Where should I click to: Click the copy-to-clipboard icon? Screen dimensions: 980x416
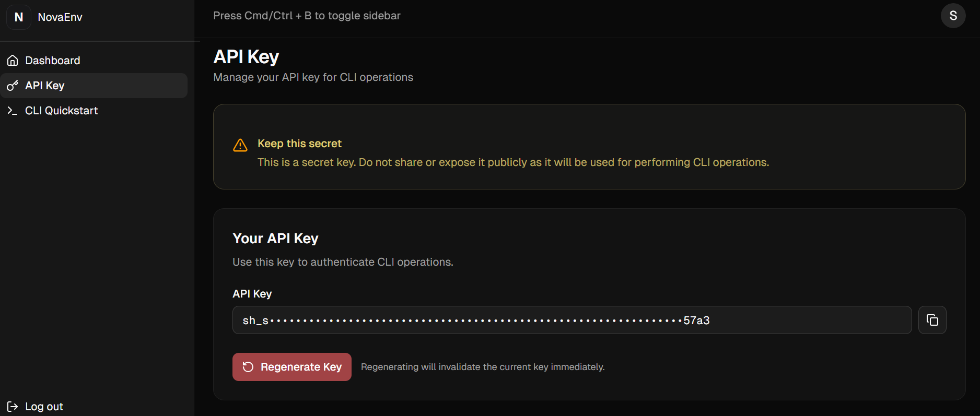click(932, 319)
